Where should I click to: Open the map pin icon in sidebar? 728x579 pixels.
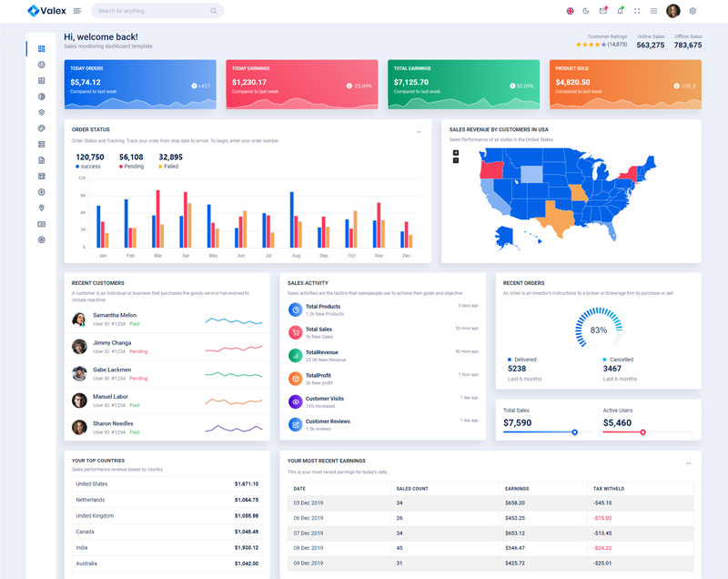coord(41,208)
